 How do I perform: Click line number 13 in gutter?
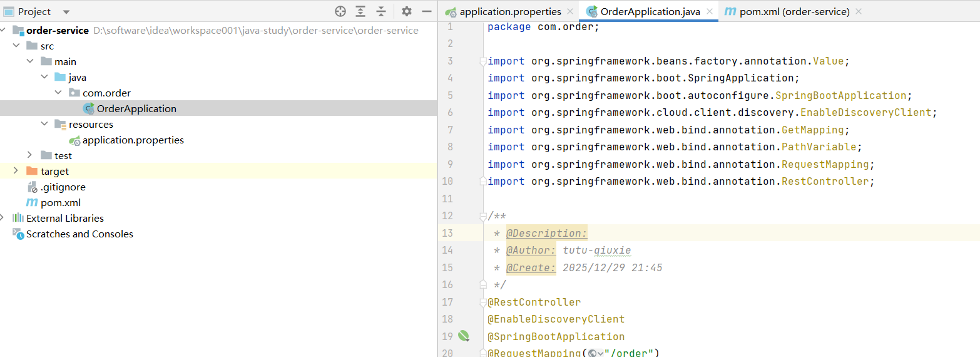pos(447,233)
